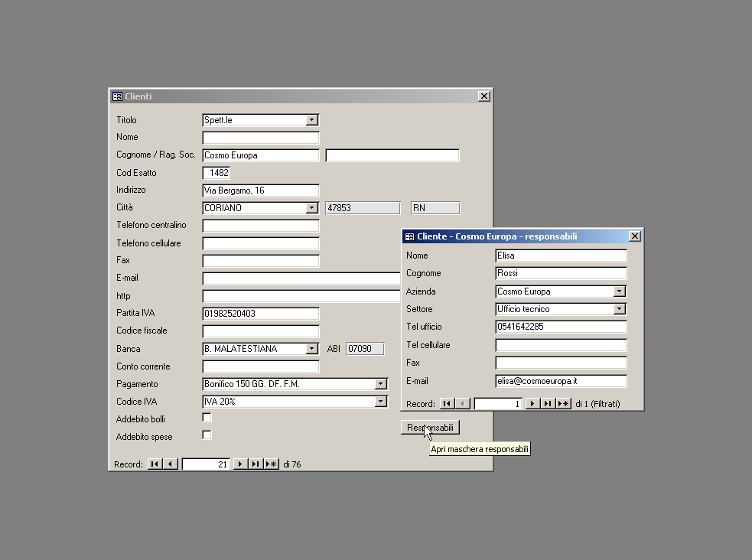The height and width of the screenshot is (560, 752).
Task: Toggle the Addebito spese checkbox
Action: (207, 435)
